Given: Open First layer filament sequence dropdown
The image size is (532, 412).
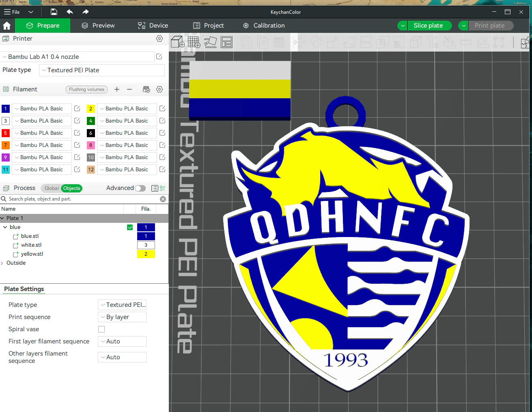Looking at the screenshot, I should pos(122,341).
